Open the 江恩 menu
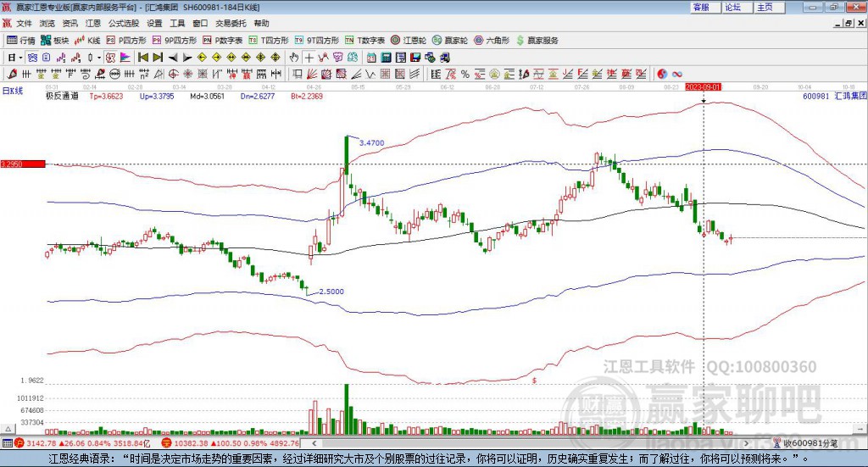Screen dimensions: 868x467 (x=93, y=23)
